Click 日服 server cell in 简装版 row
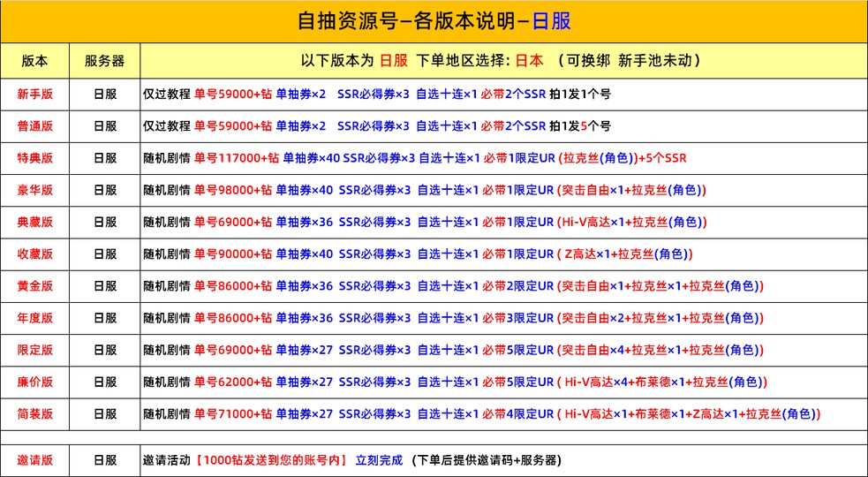Image resolution: width=868 pixels, height=477 pixels. pos(105,414)
